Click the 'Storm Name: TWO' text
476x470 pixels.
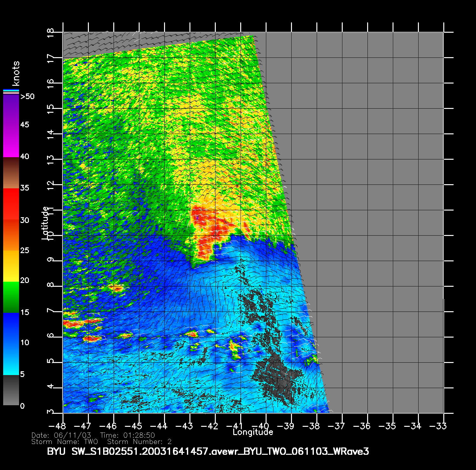coord(65,442)
